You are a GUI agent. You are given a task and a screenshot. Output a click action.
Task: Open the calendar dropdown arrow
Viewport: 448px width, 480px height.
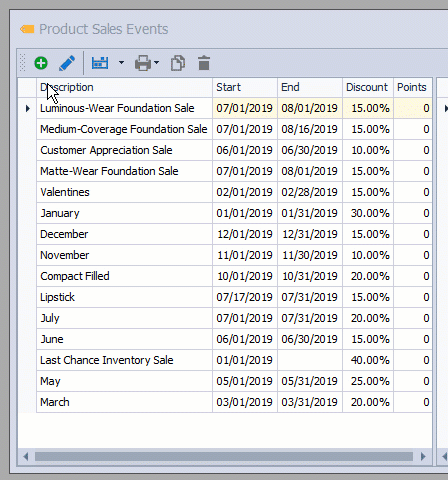pyautogui.click(x=122, y=62)
